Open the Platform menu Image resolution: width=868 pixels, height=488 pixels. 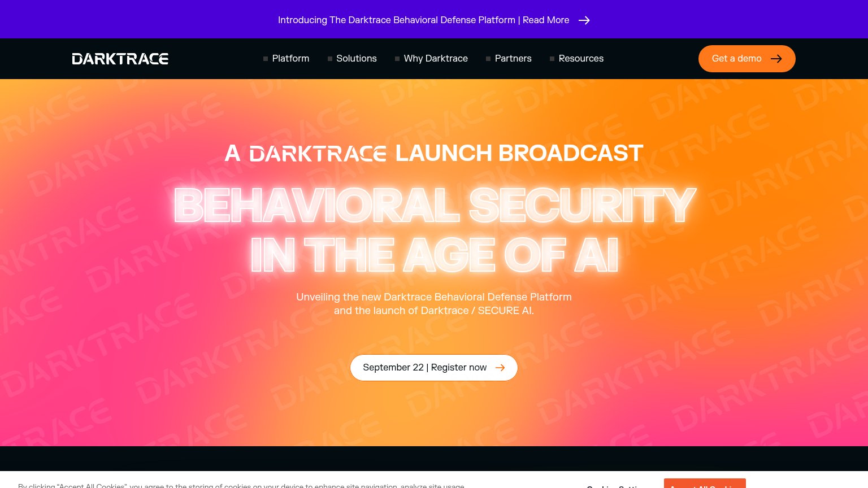(287, 58)
